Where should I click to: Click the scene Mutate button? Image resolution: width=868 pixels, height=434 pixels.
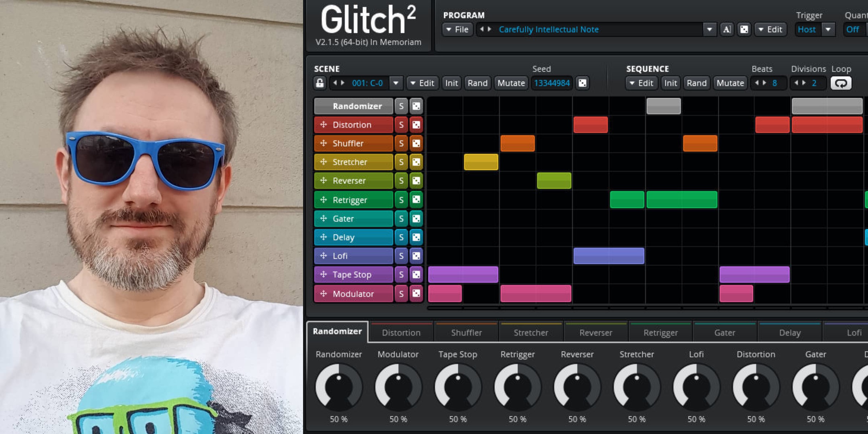point(511,83)
